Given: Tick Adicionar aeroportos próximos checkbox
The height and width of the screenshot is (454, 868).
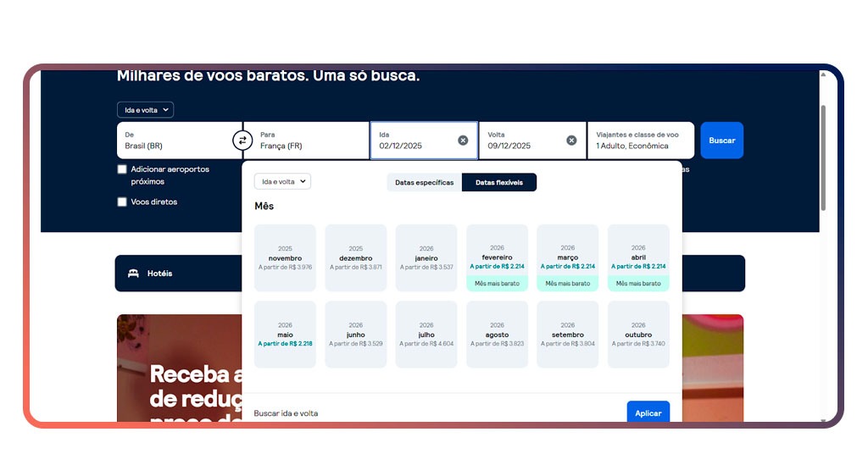Looking at the screenshot, I should (x=122, y=169).
